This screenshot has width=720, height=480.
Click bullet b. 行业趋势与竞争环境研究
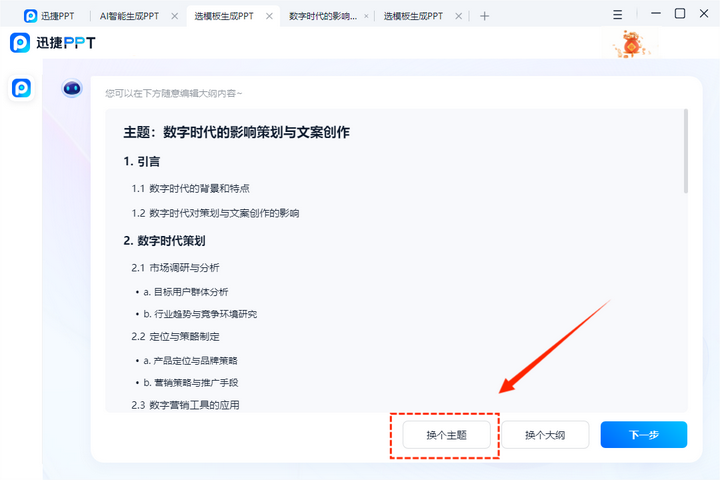200,314
